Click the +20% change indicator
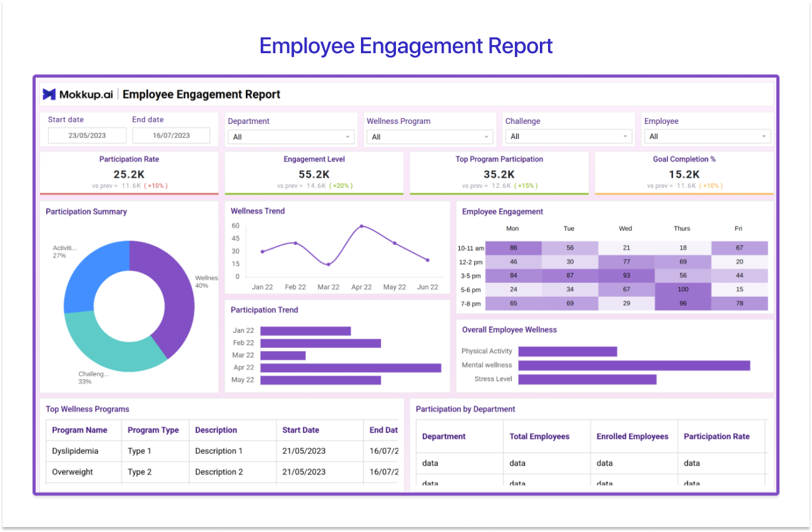Screen dimensions: 812x532 [342, 186]
